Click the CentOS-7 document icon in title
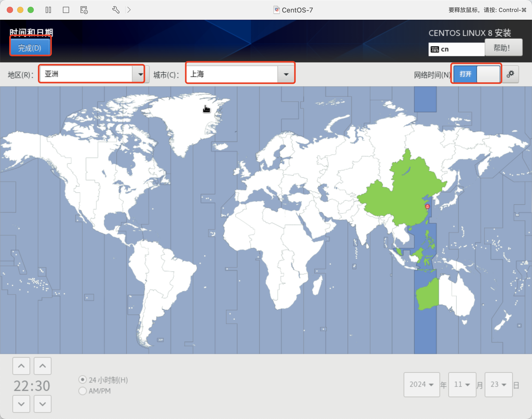 tap(277, 10)
